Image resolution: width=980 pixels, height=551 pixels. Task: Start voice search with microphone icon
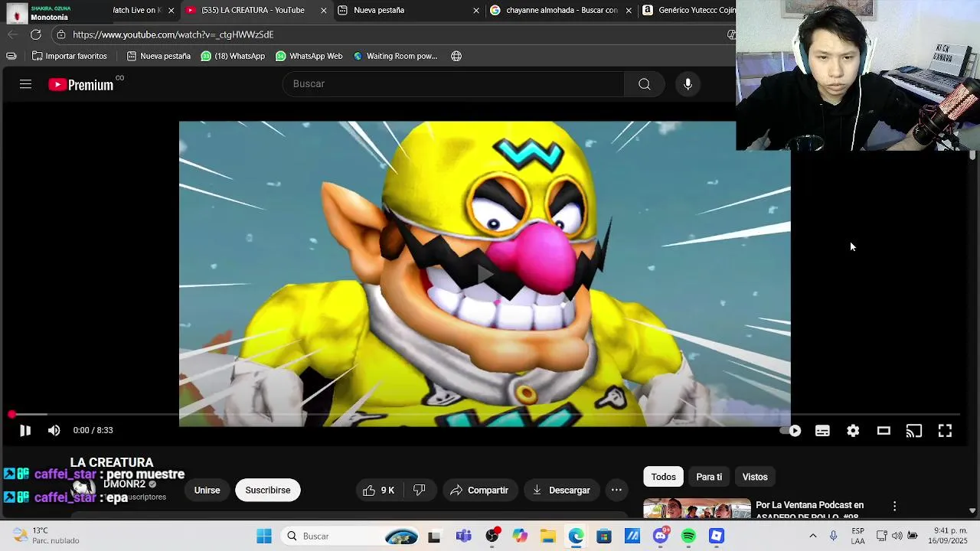(688, 84)
